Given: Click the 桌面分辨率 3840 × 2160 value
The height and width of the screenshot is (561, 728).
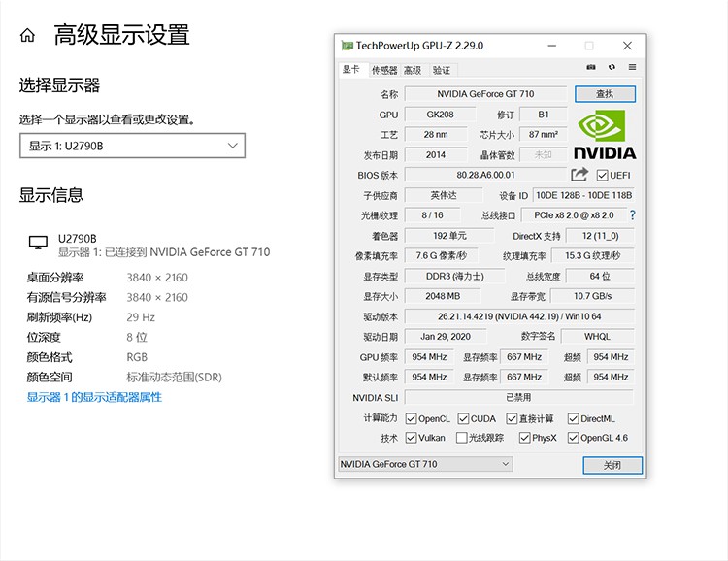Looking at the screenshot, I should tap(157, 278).
